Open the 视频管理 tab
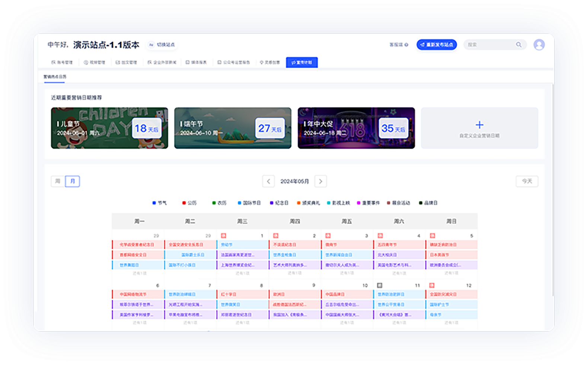588x365 pixels. click(95, 63)
